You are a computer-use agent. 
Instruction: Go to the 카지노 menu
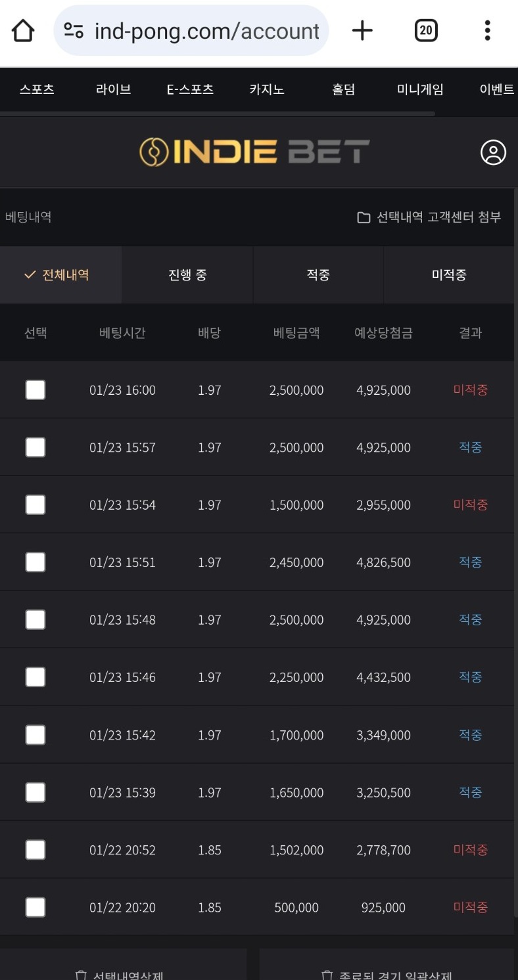point(266,90)
